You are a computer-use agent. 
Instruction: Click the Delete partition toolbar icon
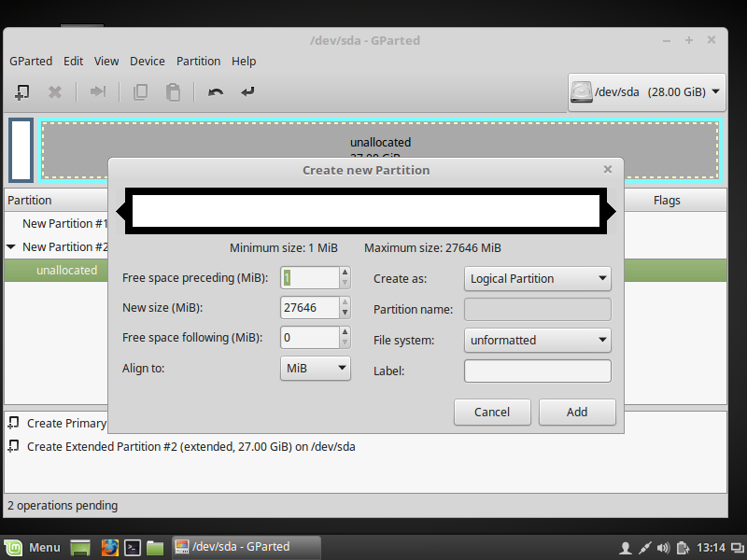coord(55,91)
